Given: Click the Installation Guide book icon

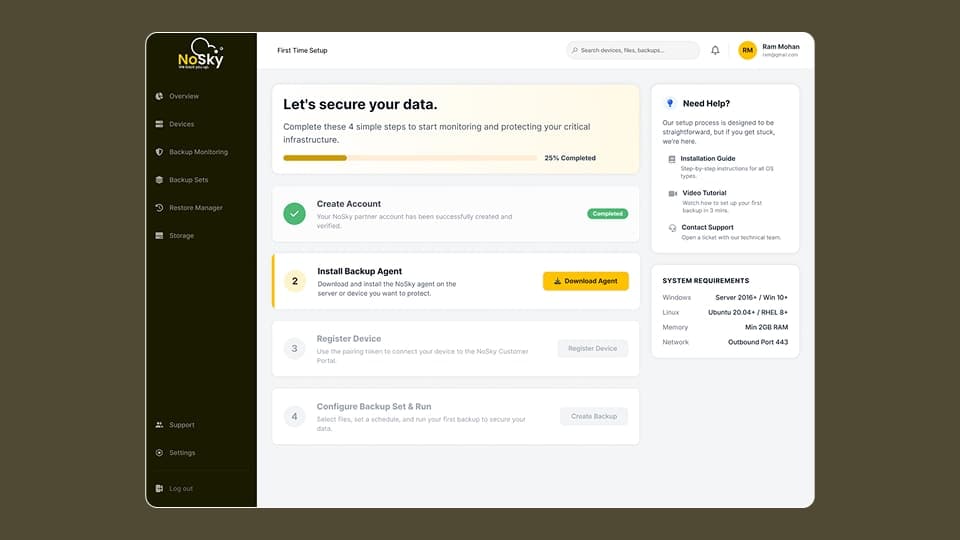Looking at the screenshot, I should tap(671, 159).
